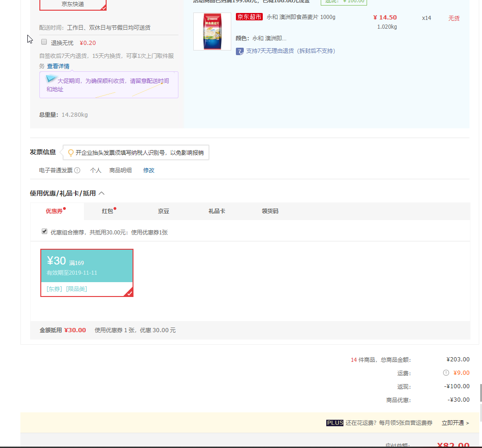Click the page vertical scrollbar thumb

(481, 393)
